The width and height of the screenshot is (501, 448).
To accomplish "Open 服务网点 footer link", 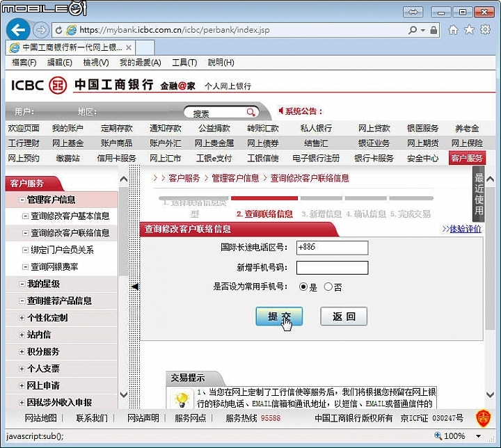I will [190, 418].
